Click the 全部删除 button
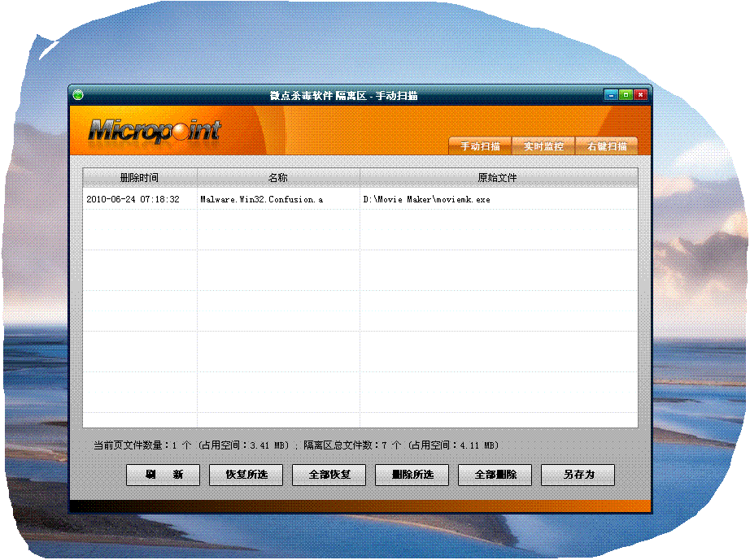The image size is (750, 560). (495, 475)
